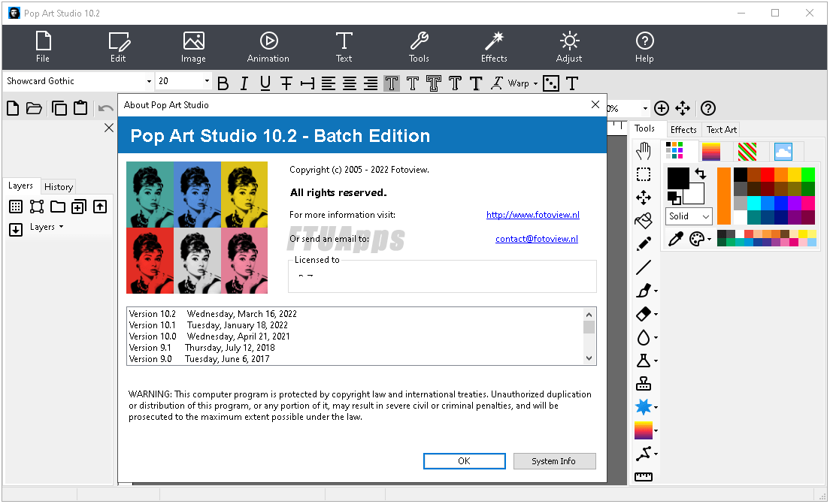Open the Effects menu in top bar
This screenshot has height=504, width=830.
click(494, 47)
